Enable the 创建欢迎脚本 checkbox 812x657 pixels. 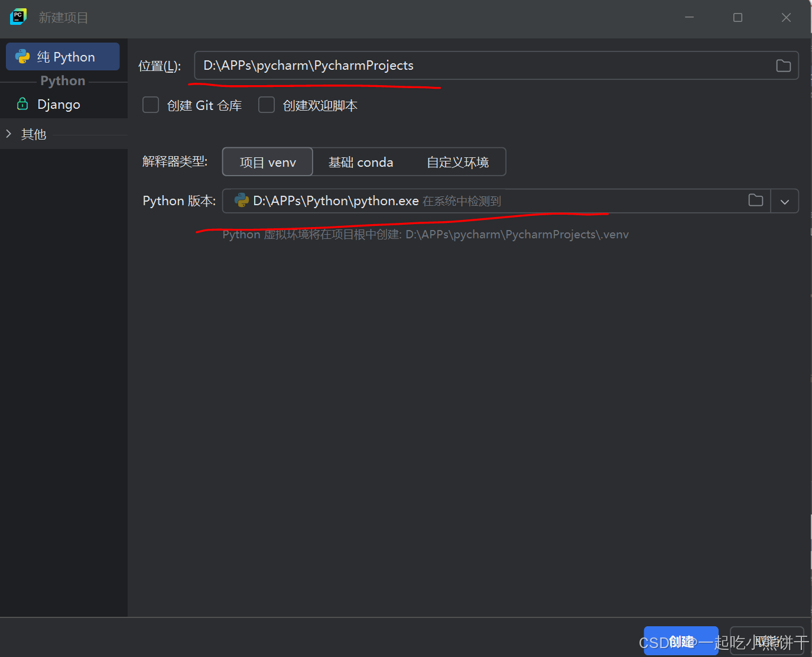click(266, 105)
